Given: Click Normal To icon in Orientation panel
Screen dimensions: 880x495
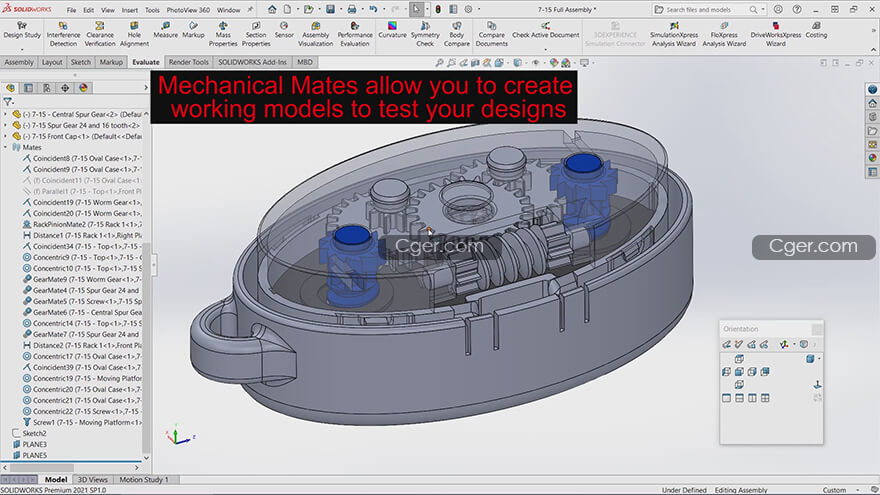Looking at the screenshot, I should click(818, 384).
